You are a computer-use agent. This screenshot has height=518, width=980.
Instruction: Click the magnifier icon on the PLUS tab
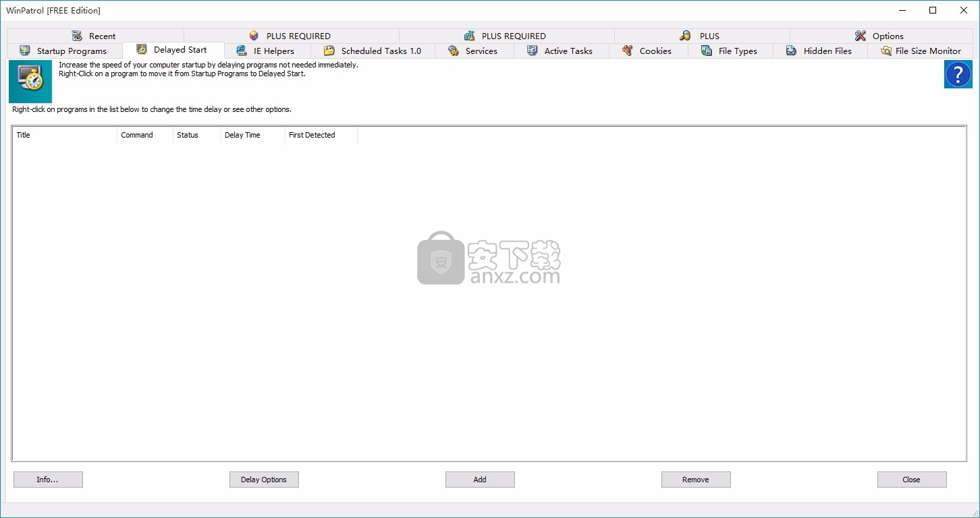click(x=685, y=36)
